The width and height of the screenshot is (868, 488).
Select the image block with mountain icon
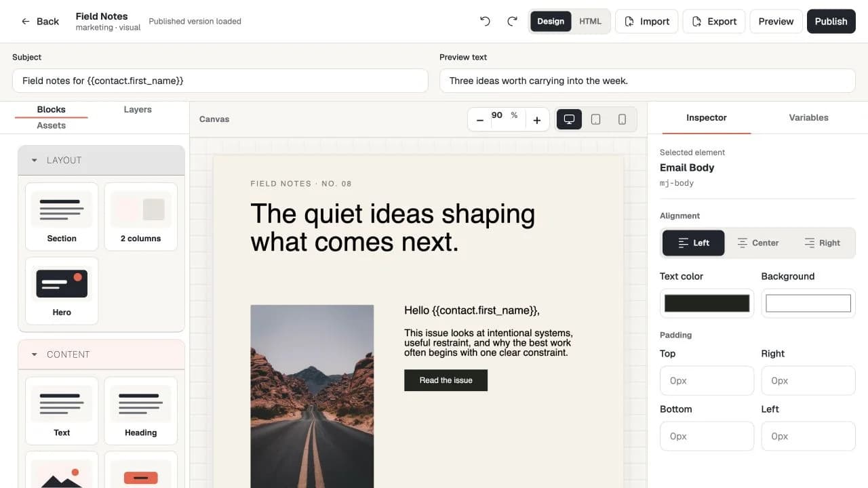coord(62,470)
